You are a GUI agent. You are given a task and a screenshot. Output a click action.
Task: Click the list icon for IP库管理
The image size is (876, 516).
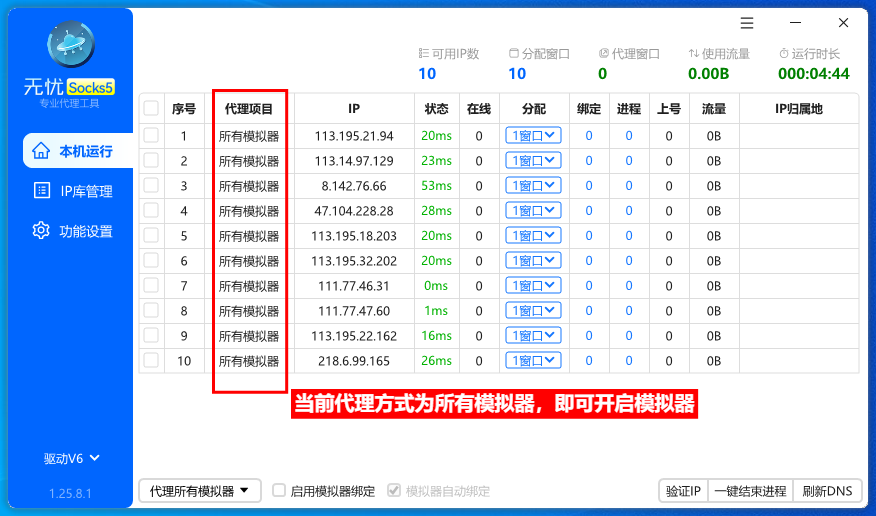(x=42, y=190)
